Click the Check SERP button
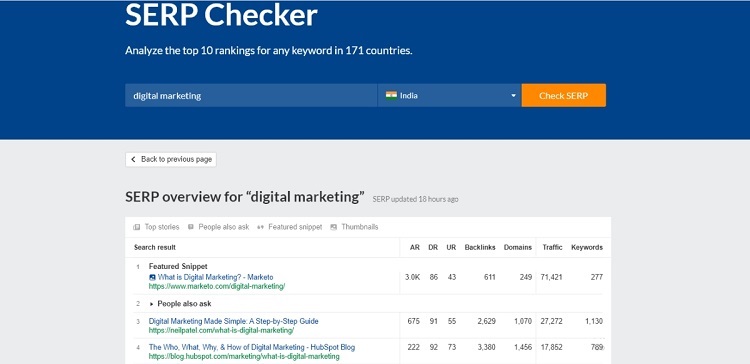Image resolution: width=750 pixels, height=364 pixels. click(563, 95)
